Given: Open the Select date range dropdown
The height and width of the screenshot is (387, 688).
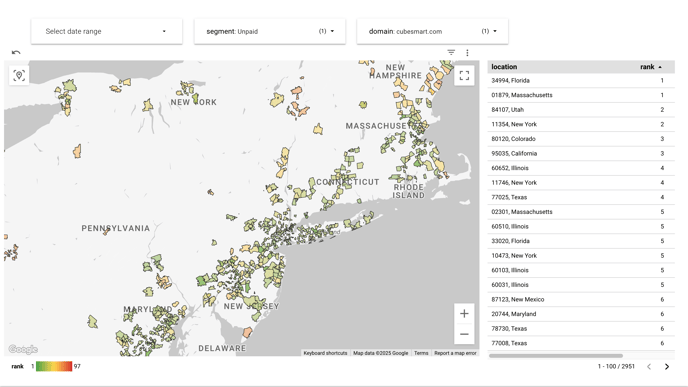Looking at the screenshot, I should pos(107,31).
